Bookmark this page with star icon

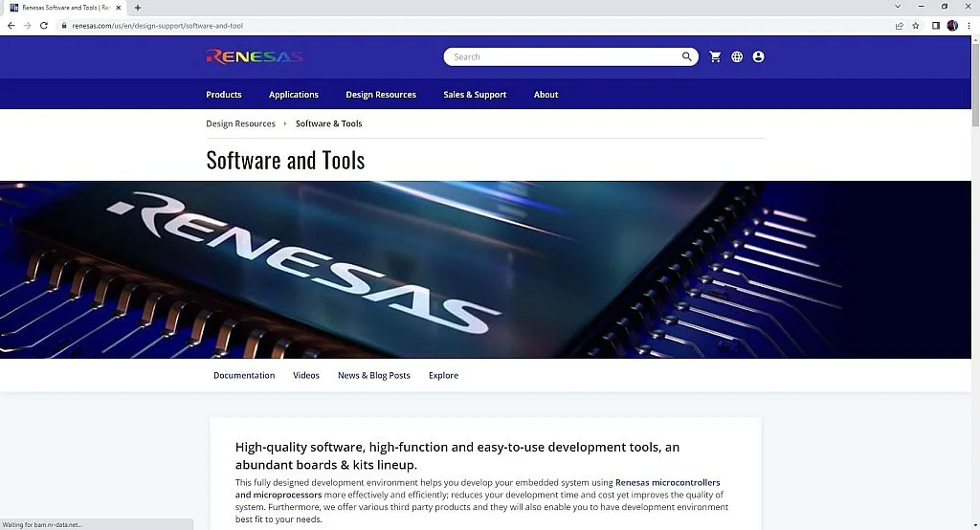(x=916, y=26)
